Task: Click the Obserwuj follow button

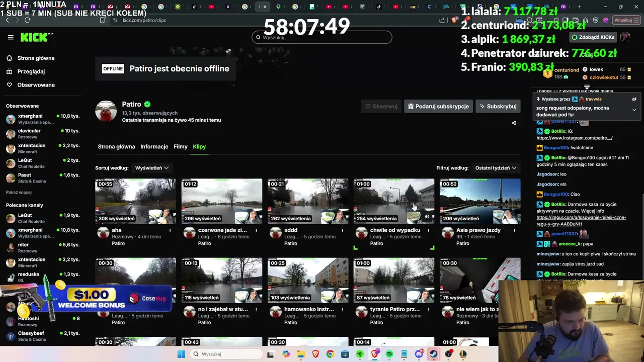Action: [381, 106]
